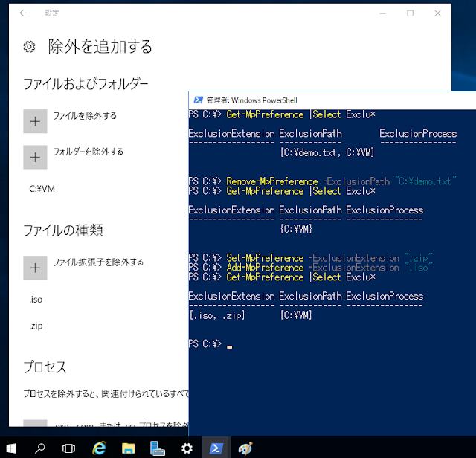Maximize the Settings window
Viewport: 476px width, 458px height.
[x=410, y=13]
